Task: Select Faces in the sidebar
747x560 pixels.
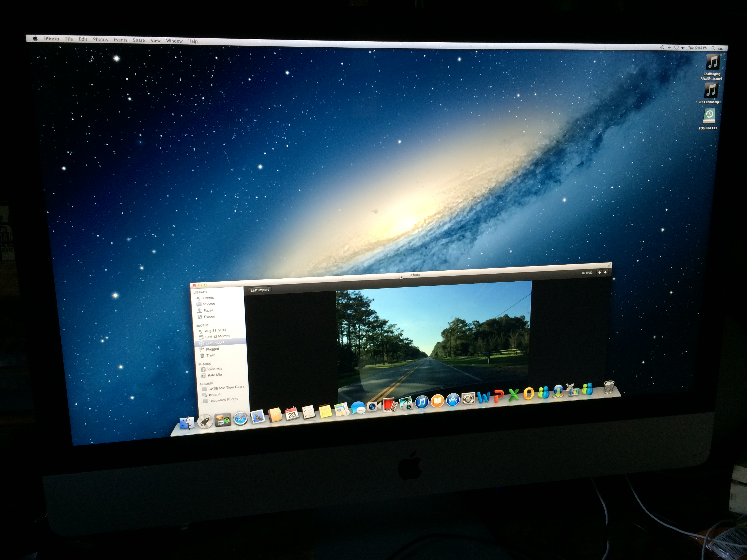Action: 208,310
